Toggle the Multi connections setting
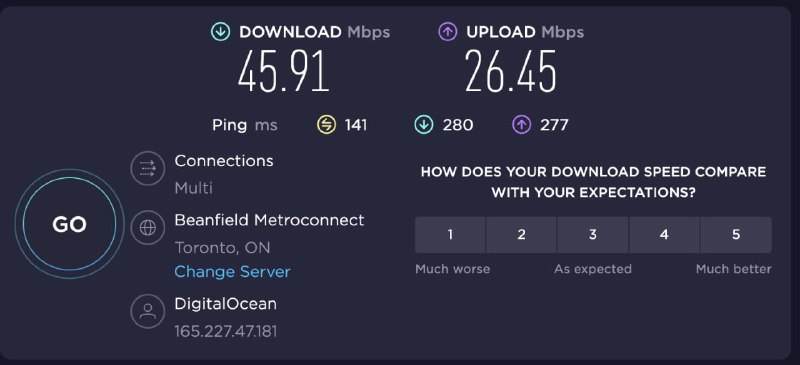The image size is (800, 365). pyautogui.click(x=193, y=188)
